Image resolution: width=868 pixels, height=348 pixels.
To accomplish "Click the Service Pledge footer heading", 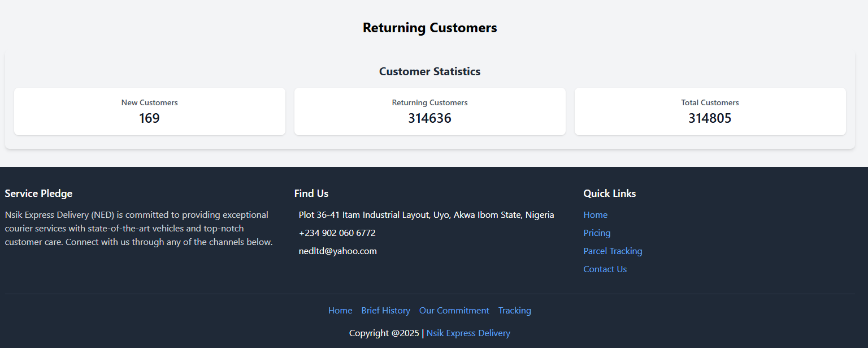I will (x=38, y=194).
